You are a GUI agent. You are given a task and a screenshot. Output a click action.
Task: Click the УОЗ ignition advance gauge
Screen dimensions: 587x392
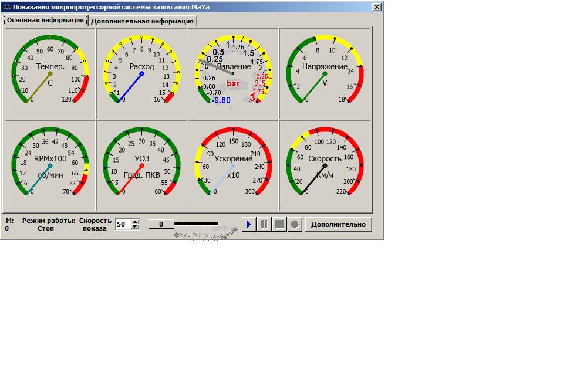pyautogui.click(x=141, y=165)
